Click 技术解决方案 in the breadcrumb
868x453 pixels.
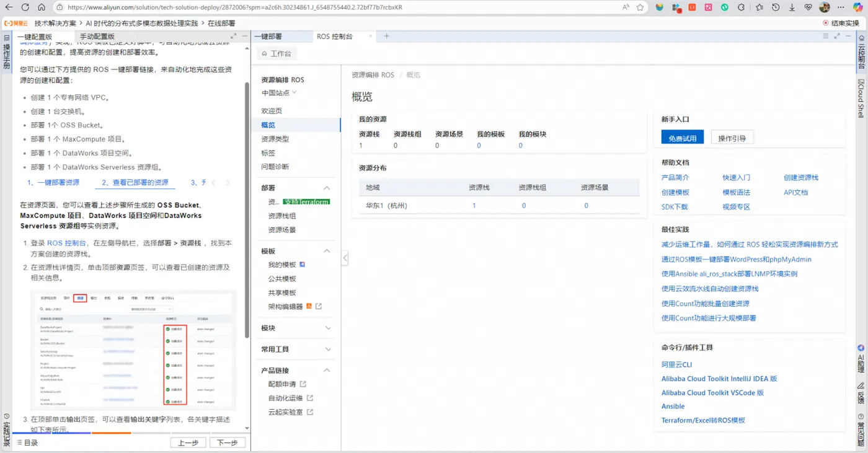pyautogui.click(x=55, y=23)
